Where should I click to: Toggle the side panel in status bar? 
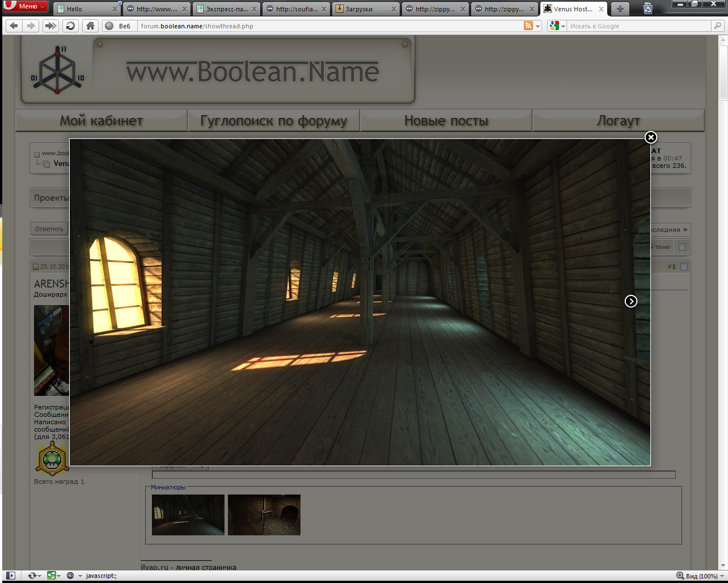[x=10, y=576]
